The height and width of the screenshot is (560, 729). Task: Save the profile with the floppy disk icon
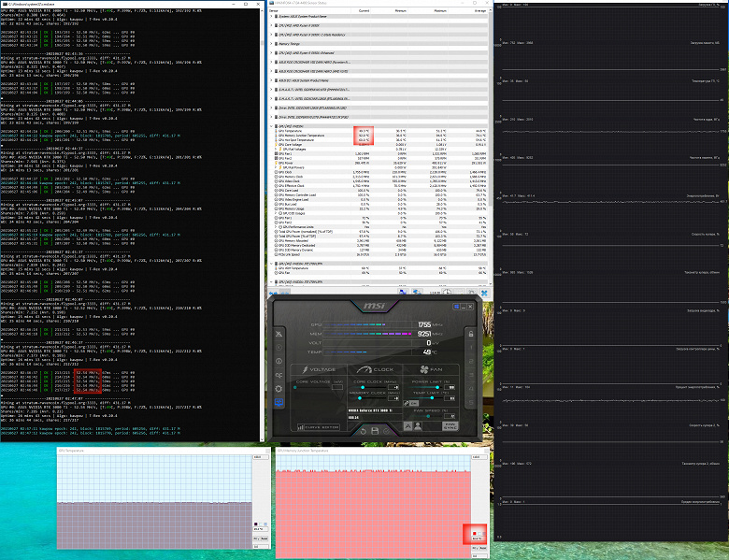pos(375,431)
